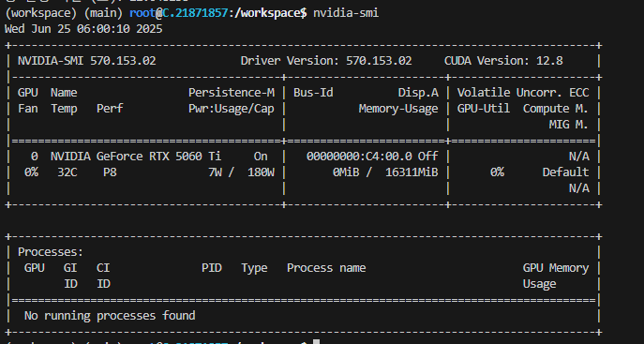
Task: Click the root username in prompt
Action: 142,13
